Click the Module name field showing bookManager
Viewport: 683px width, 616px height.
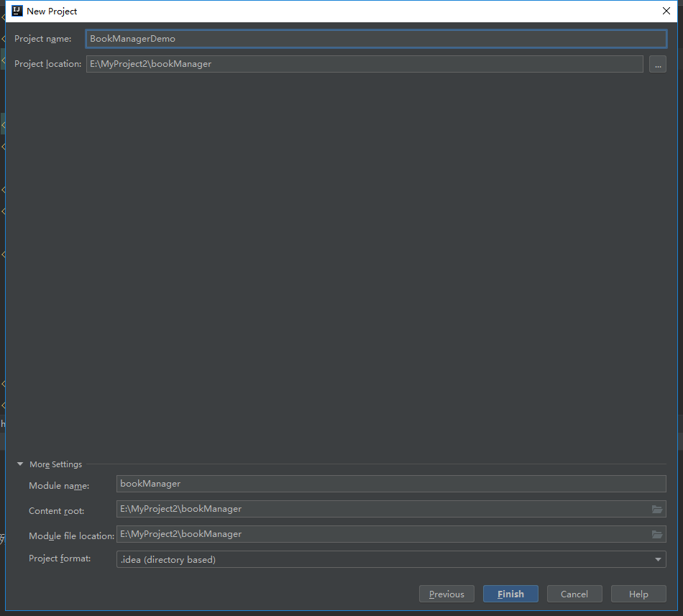(x=391, y=484)
